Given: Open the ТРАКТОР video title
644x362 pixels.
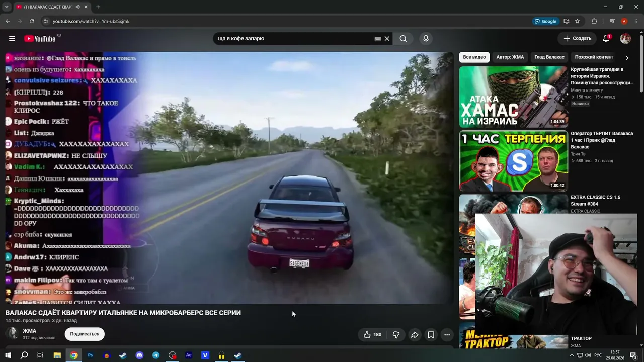Looking at the screenshot, I should pyautogui.click(x=581, y=339).
